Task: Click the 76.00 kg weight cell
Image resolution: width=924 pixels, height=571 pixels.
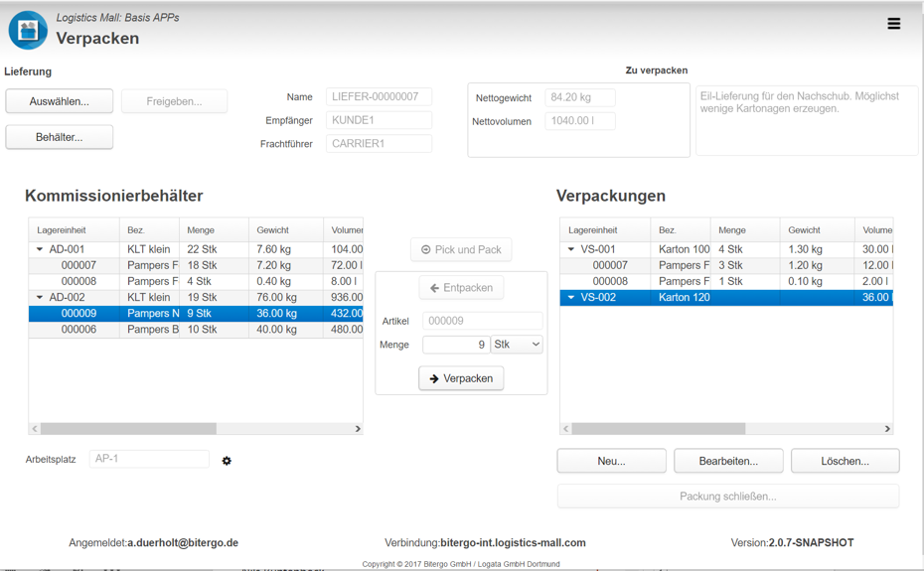Action: tap(286, 297)
